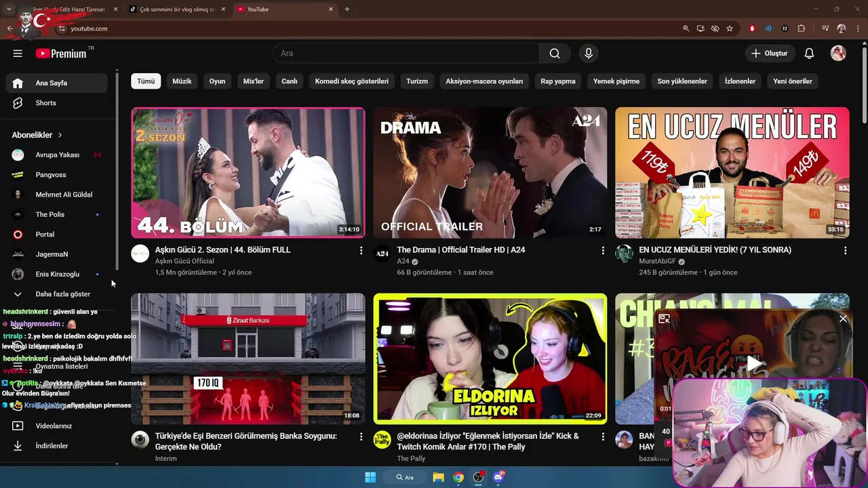Expand Abonelikler section chevron
Viewport: 868px width, 488px height.
pos(60,136)
